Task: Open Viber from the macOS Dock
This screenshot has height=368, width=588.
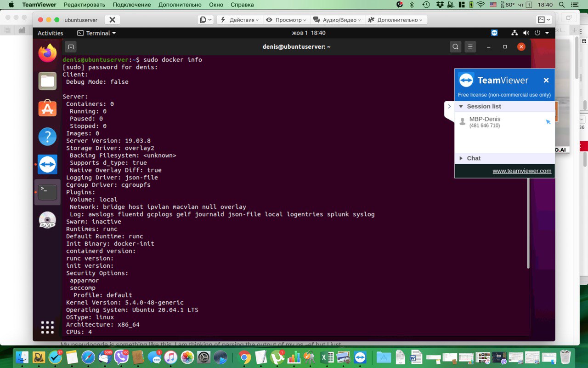Action: tap(121, 357)
